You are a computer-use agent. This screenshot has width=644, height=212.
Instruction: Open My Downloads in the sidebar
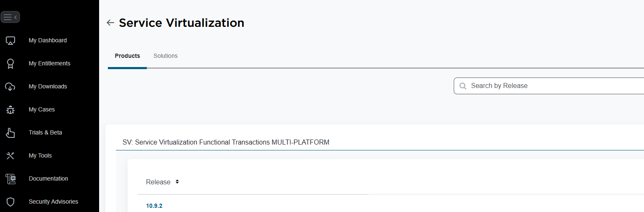(x=48, y=86)
